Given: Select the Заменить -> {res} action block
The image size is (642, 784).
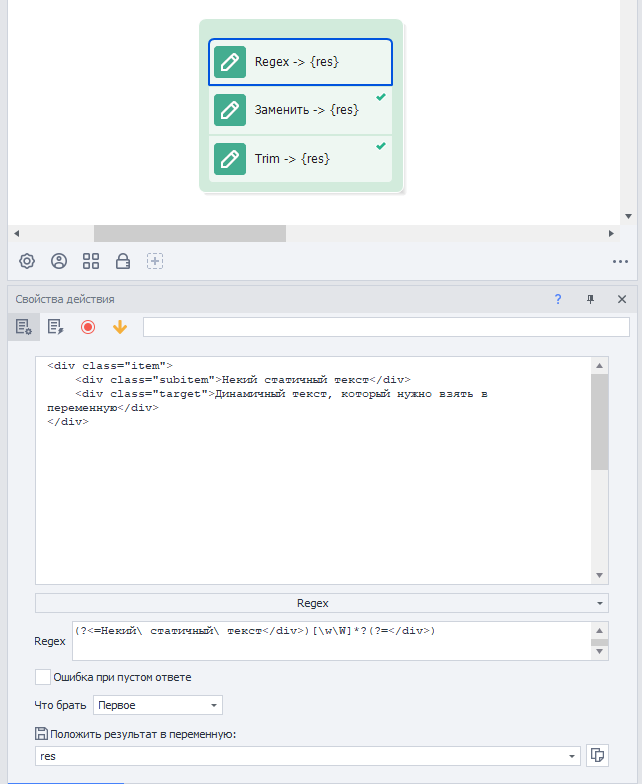Looking at the screenshot, I should [300, 110].
